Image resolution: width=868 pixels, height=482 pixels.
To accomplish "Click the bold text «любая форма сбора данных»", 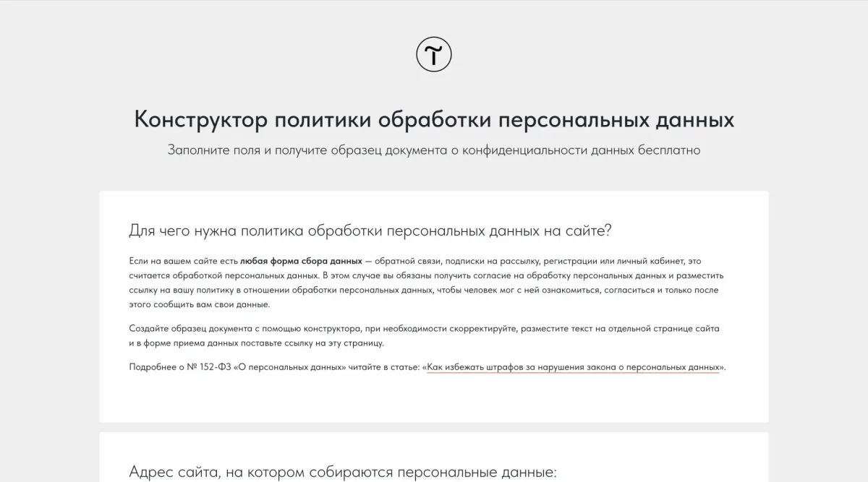I will [301, 261].
